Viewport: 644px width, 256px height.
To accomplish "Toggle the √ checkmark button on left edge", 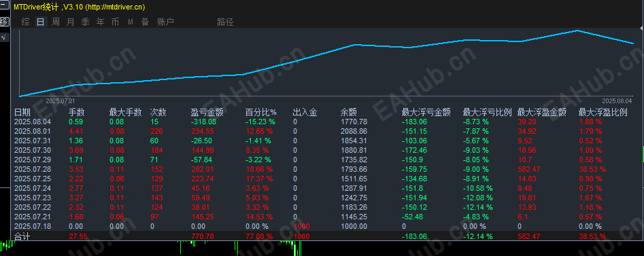I will 3,37.
